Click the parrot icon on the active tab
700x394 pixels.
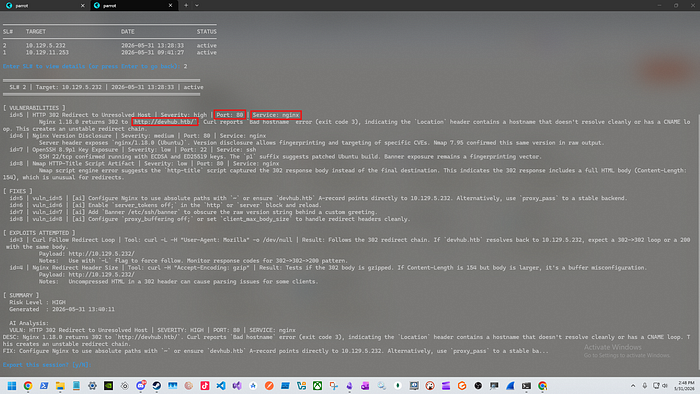click(x=97, y=5)
